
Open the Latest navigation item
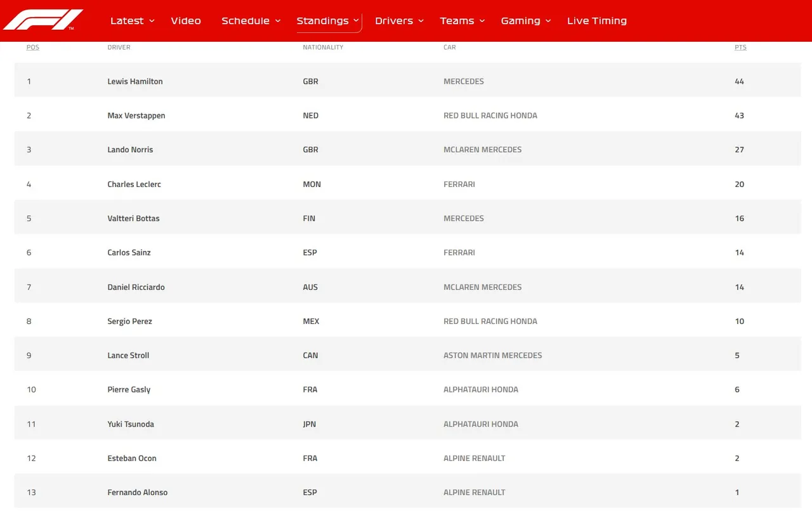pyautogui.click(x=127, y=21)
